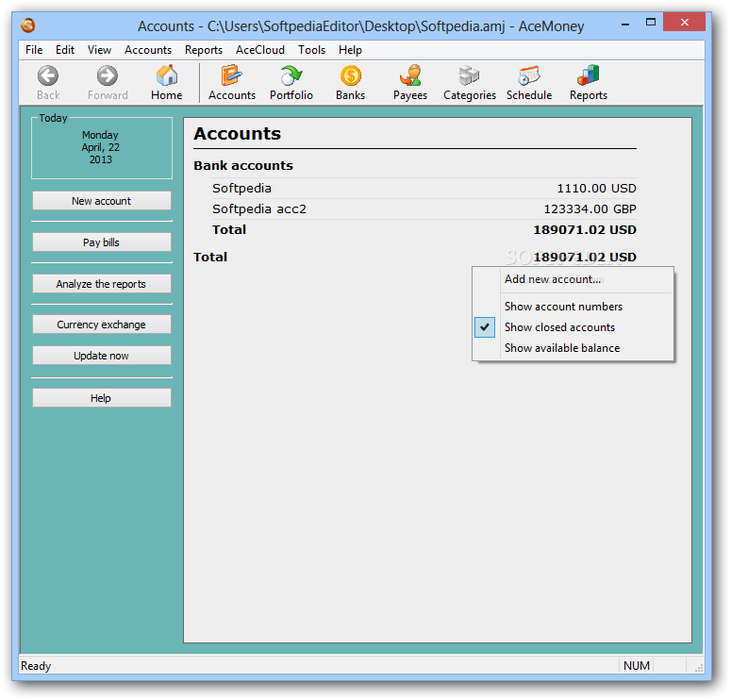
Task: Click the Back navigation arrow icon
Action: (48, 75)
